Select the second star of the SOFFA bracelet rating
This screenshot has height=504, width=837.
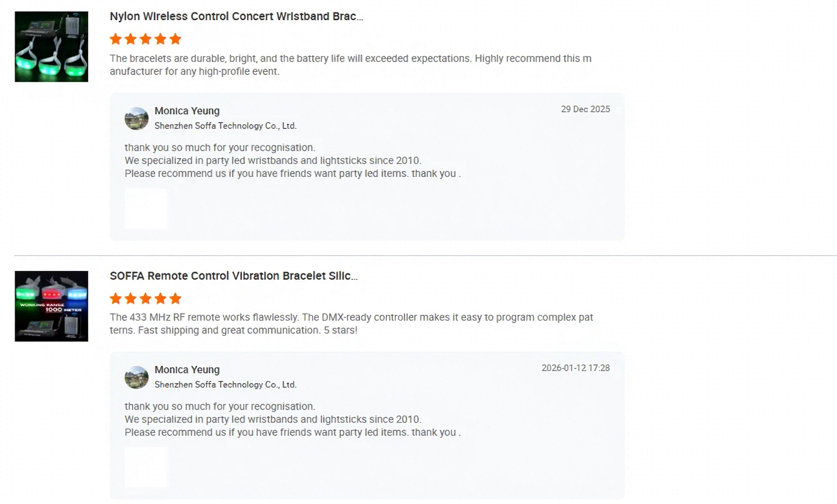pos(130,299)
